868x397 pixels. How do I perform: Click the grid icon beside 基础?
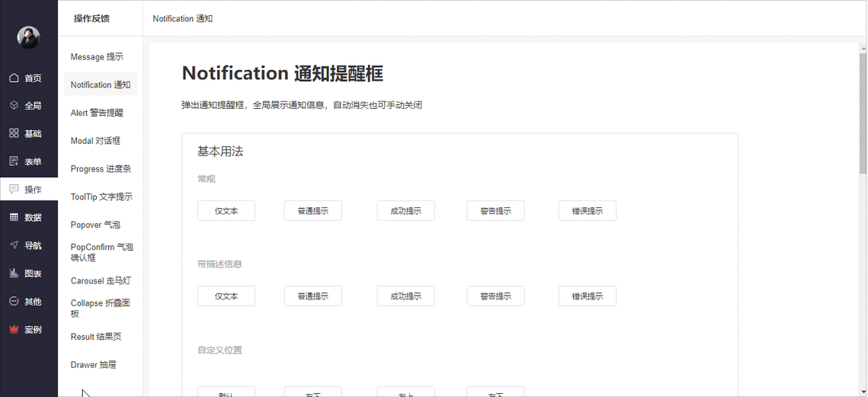click(14, 133)
